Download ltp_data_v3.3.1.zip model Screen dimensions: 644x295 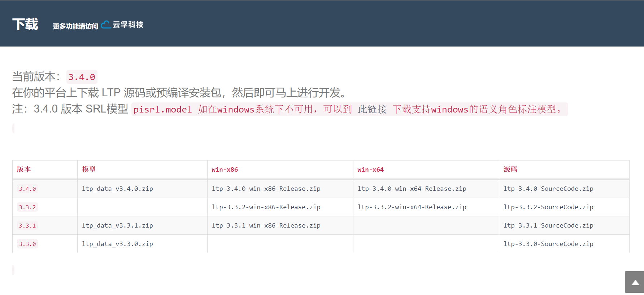pos(117,225)
